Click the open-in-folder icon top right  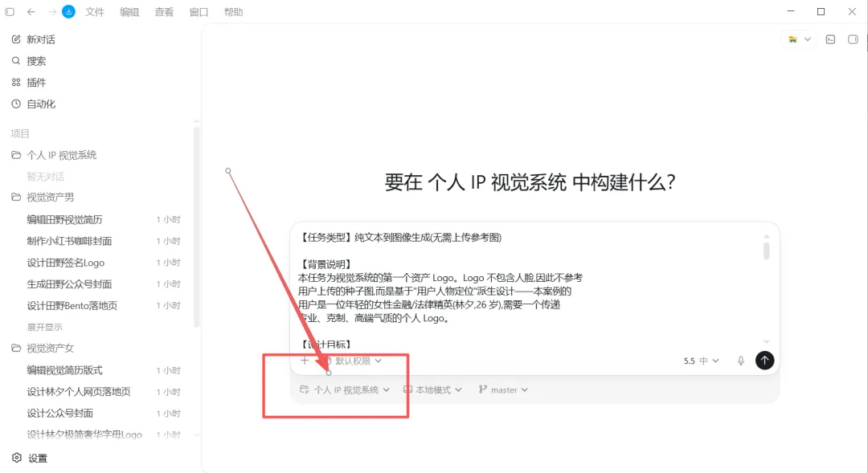(x=792, y=39)
